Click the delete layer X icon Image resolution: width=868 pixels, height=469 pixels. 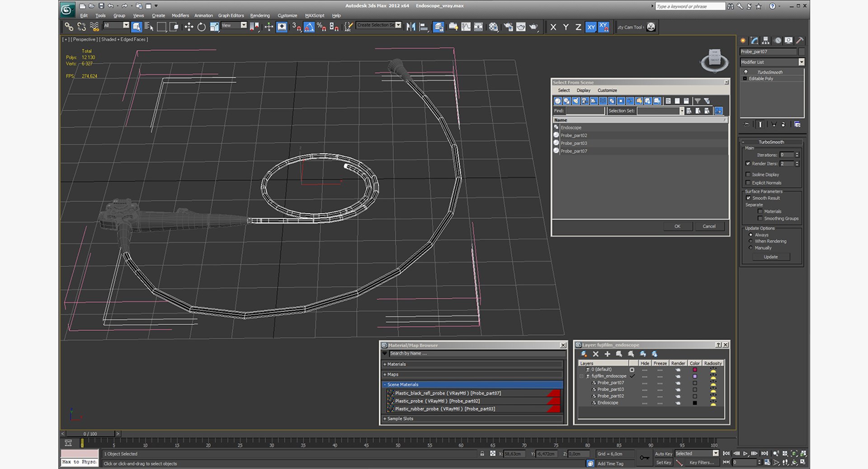click(x=595, y=354)
